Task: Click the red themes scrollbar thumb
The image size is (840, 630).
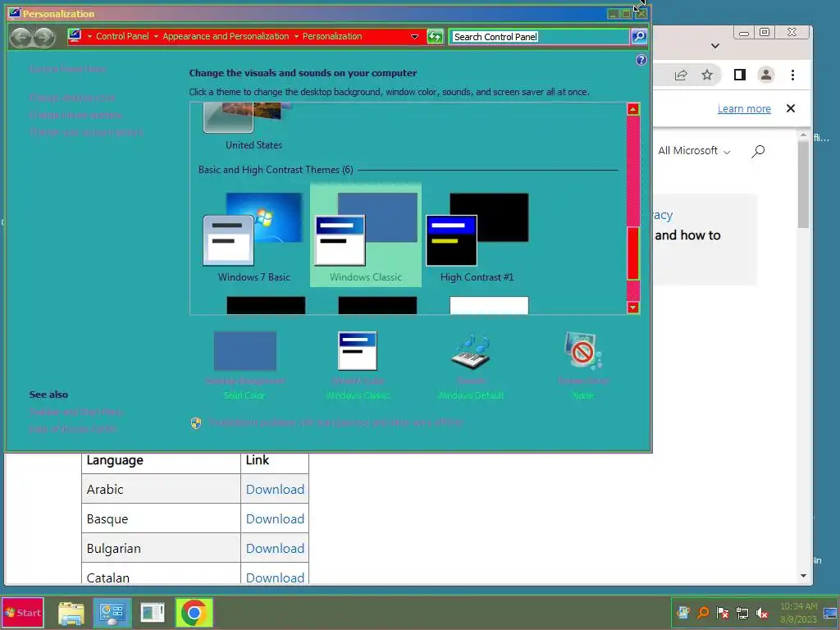Action: 633,253
